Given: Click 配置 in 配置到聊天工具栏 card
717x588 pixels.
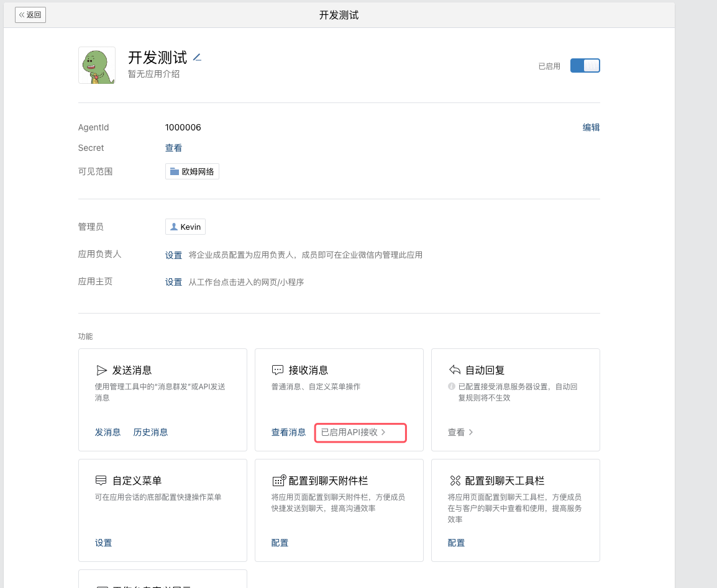Looking at the screenshot, I should [x=456, y=543].
